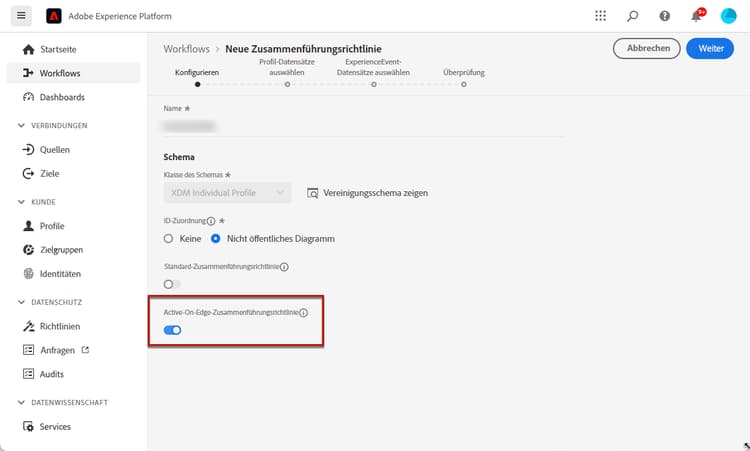Collapse the VERBINDUNGEN section

pyautogui.click(x=21, y=125)
